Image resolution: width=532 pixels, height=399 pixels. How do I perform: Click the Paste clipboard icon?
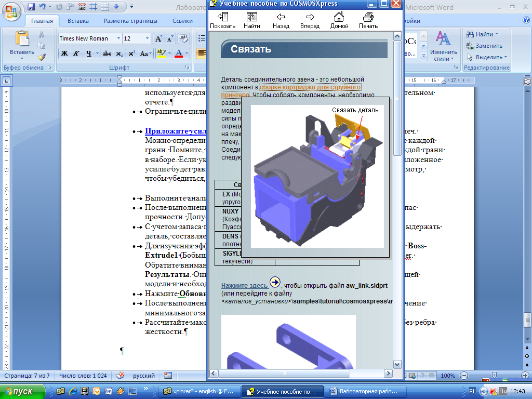coord(22,38)
